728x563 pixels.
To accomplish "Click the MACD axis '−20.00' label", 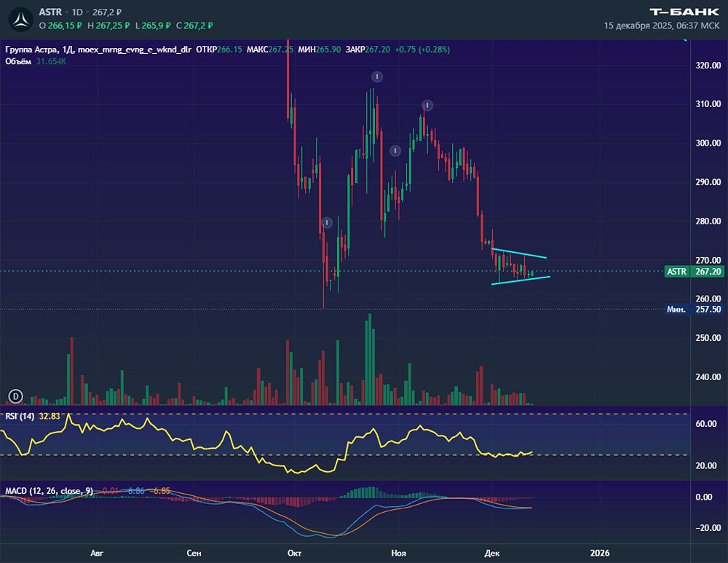I will pos(708,528).
